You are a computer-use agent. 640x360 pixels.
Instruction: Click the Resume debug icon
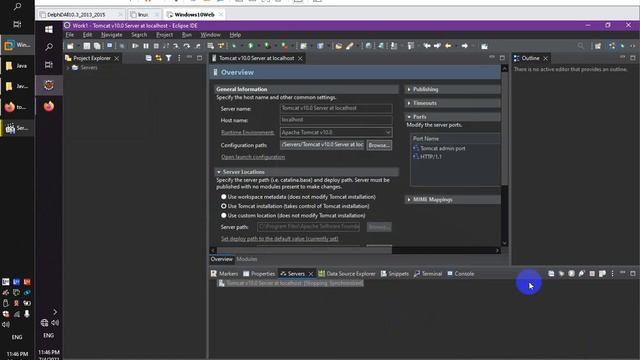[135, 46]
